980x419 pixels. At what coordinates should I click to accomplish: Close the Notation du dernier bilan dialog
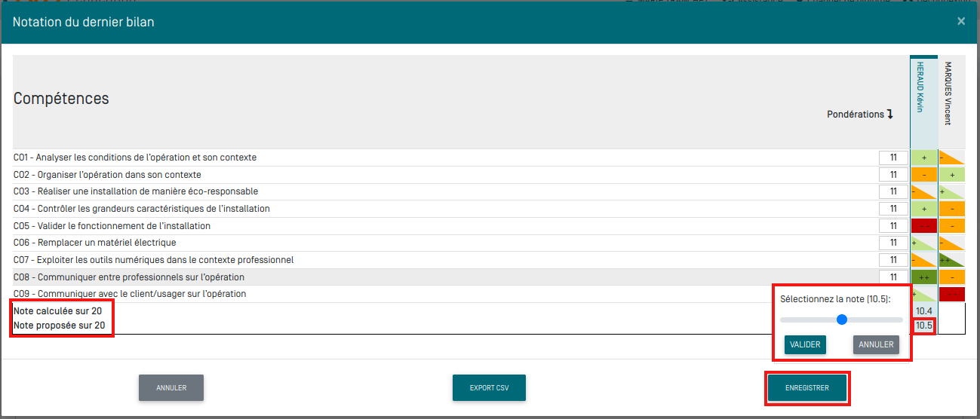[960, 22]
